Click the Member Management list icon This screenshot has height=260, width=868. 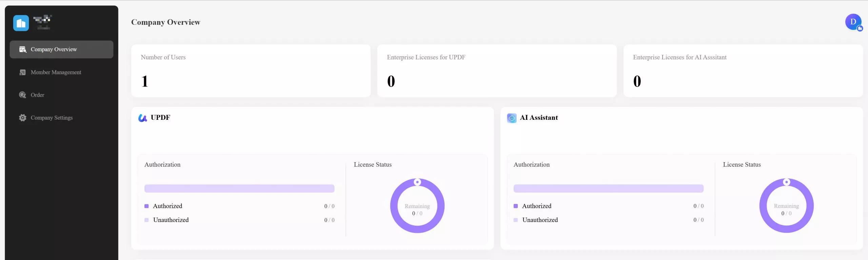[x=23, y=72]
